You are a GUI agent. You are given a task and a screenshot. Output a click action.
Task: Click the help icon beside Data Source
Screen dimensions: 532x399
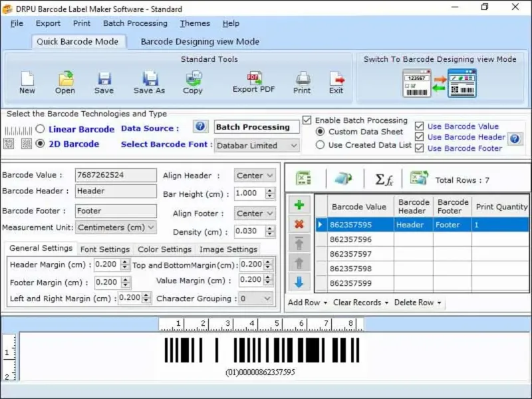[x=200, y=126]
